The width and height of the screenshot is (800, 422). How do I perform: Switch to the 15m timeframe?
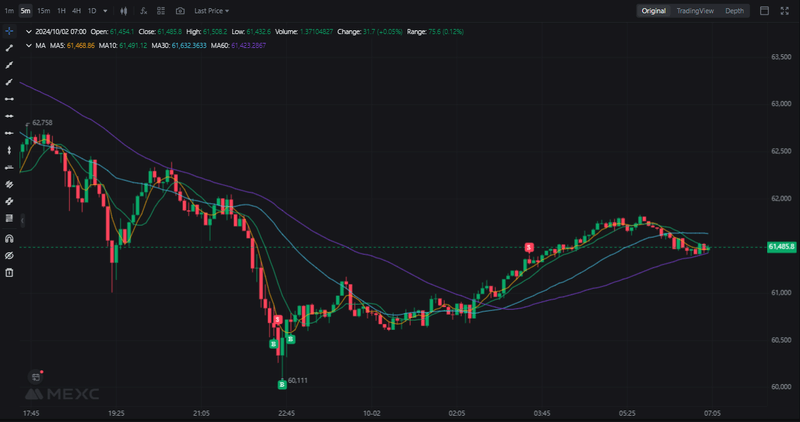point(44,11)
